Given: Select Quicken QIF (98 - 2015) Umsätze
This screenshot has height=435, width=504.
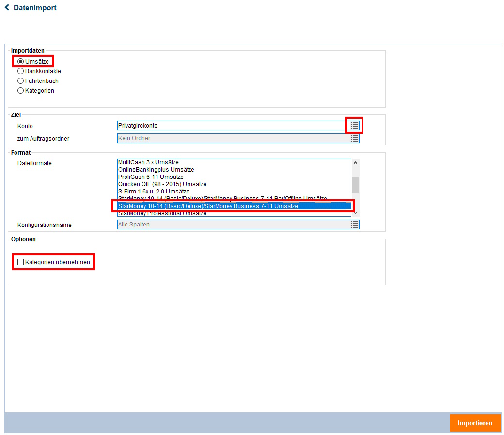Looking at the screenshot, I should [x=162, y=184].
